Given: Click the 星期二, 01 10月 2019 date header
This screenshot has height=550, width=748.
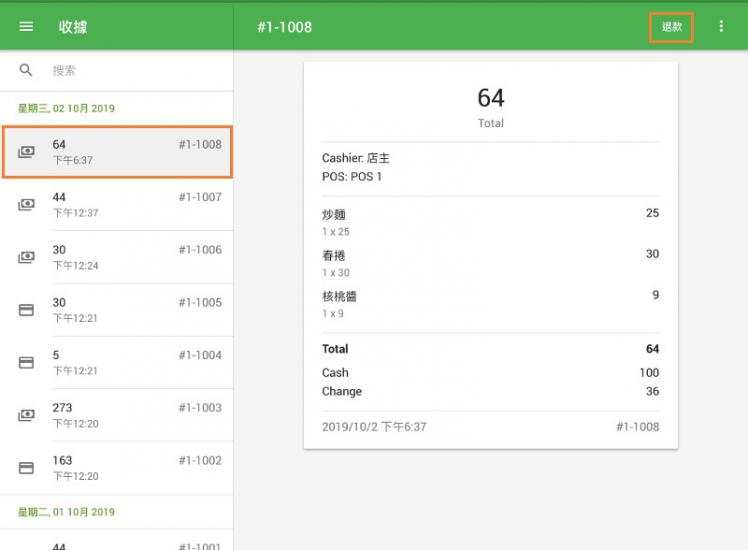Looking at the screenshot, I should tap(66, 512).
